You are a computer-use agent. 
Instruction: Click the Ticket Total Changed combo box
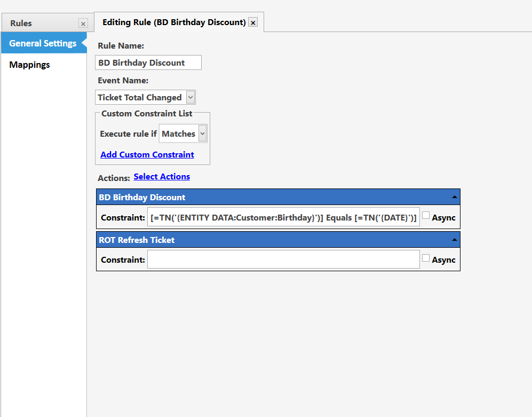(145, 98)
